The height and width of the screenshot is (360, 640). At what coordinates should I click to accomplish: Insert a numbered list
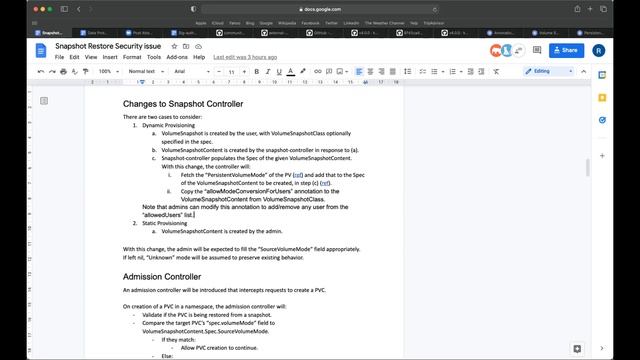(453, 71)
